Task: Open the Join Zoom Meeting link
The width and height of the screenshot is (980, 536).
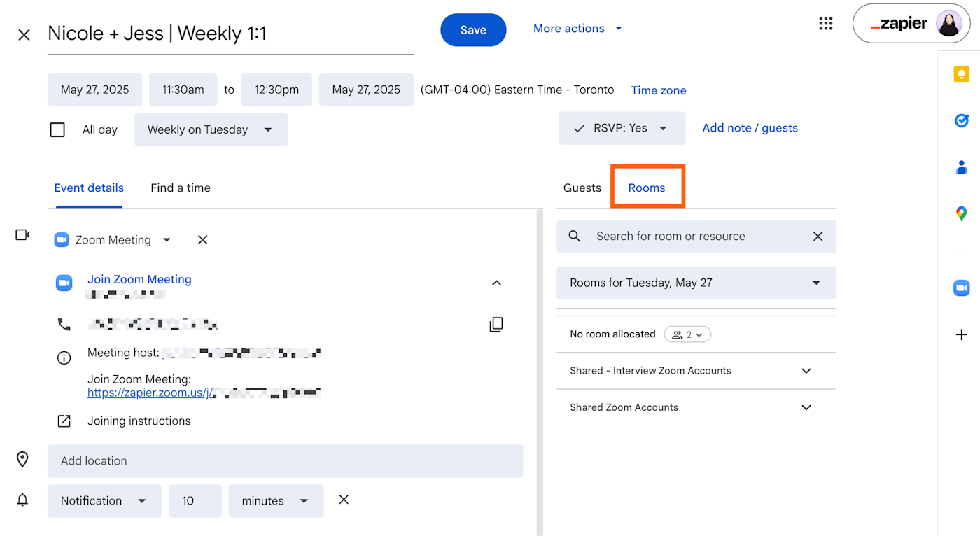Action: click(x=139, y=279)
